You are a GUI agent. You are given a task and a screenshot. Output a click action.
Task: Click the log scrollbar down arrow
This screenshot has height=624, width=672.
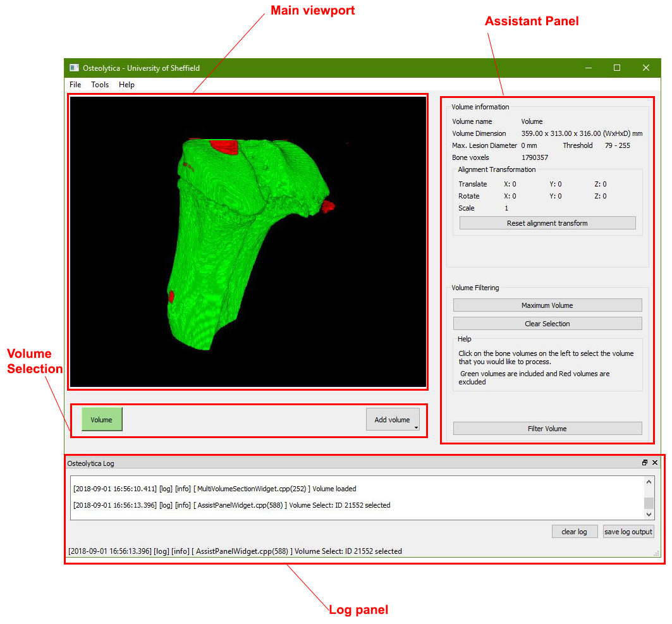click(649, 514)
